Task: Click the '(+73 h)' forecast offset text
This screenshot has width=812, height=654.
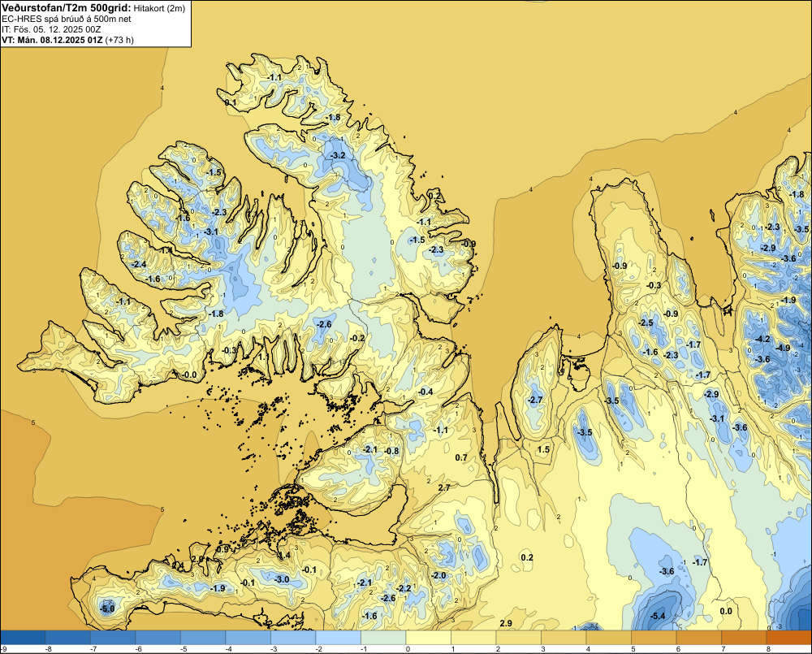Action: click(119, 41)
